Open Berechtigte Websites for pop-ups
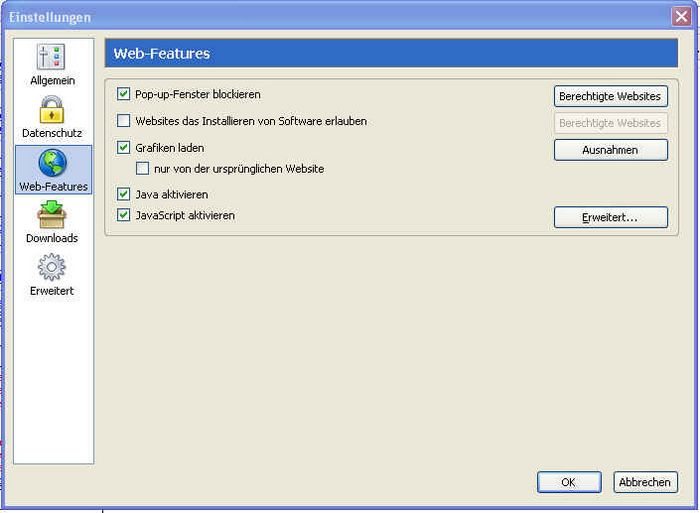This screenshot has height=513, width=700. point(611,96)
